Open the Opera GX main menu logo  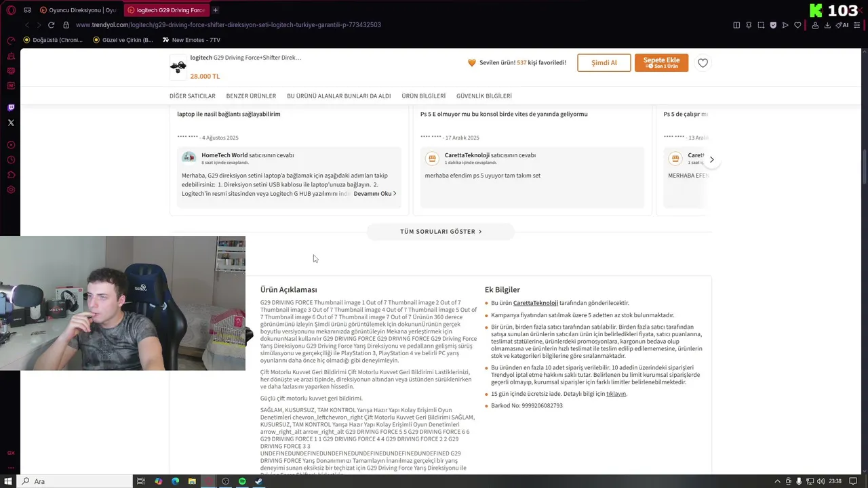click(11, 10)
